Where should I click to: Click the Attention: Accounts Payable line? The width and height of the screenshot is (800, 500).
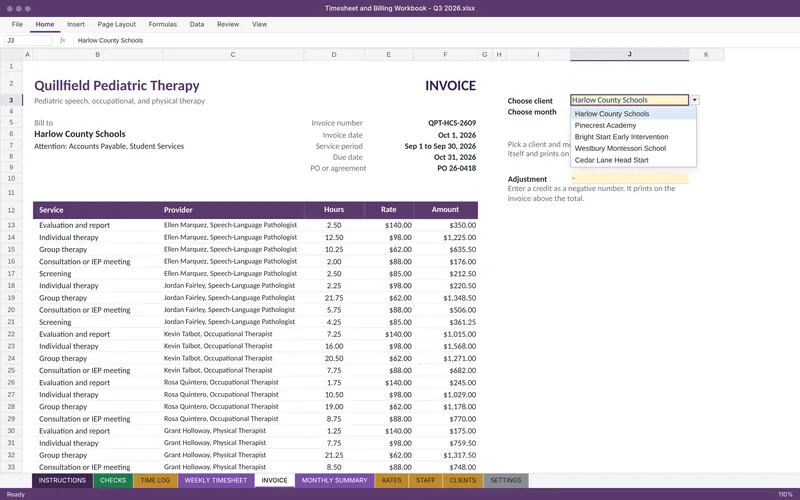tap(109, 146)
